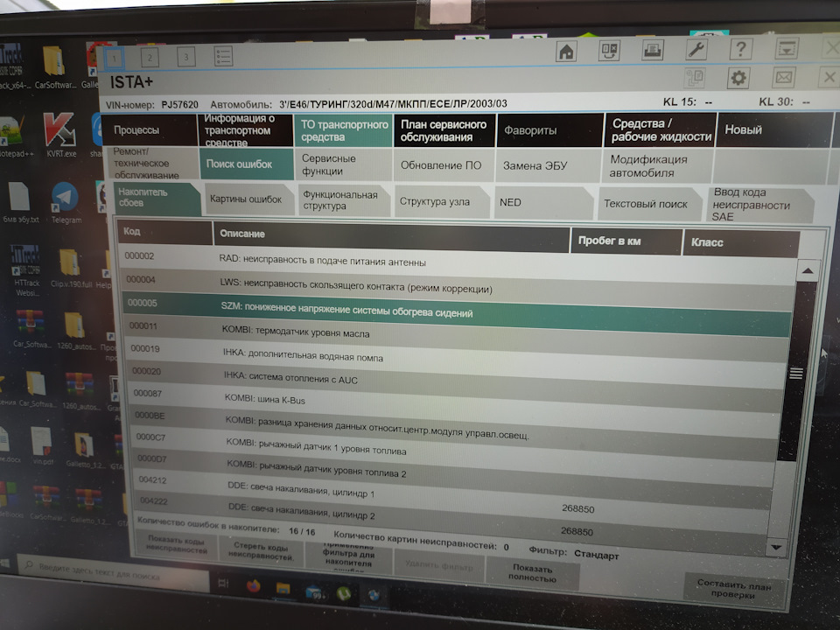Image resolution: width=840 pixels, height=630 pixels.
Task: Open Обновление ПО submenu
Action: pyautogui.click(x=444, y=165)
